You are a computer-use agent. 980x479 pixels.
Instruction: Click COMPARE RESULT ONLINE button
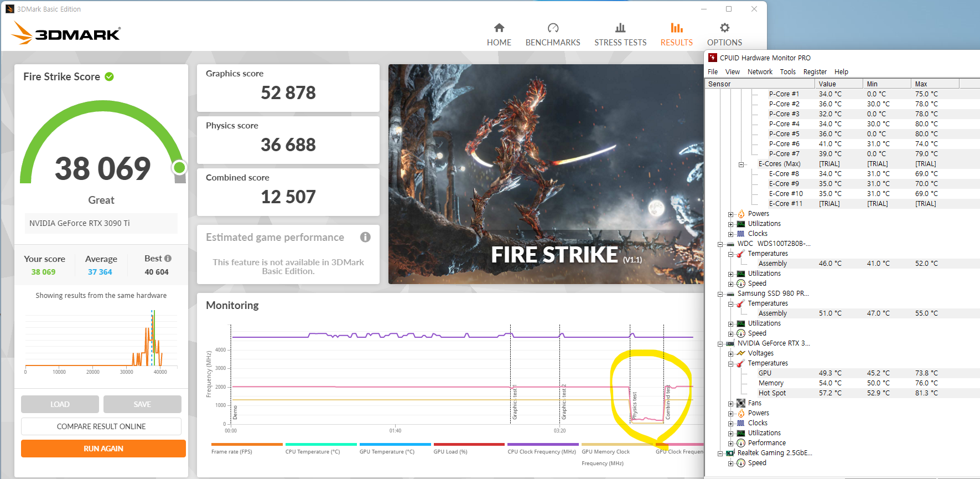tap(101, 426)
